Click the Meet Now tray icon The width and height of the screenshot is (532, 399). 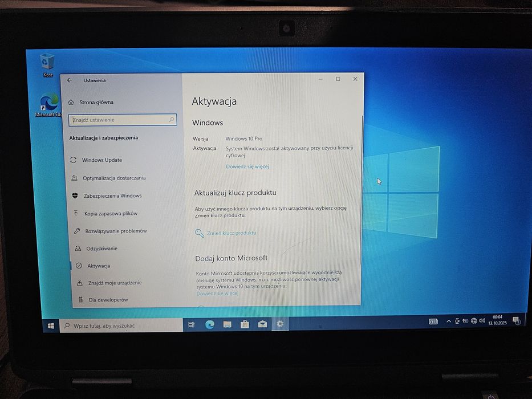tap(457, 321)
